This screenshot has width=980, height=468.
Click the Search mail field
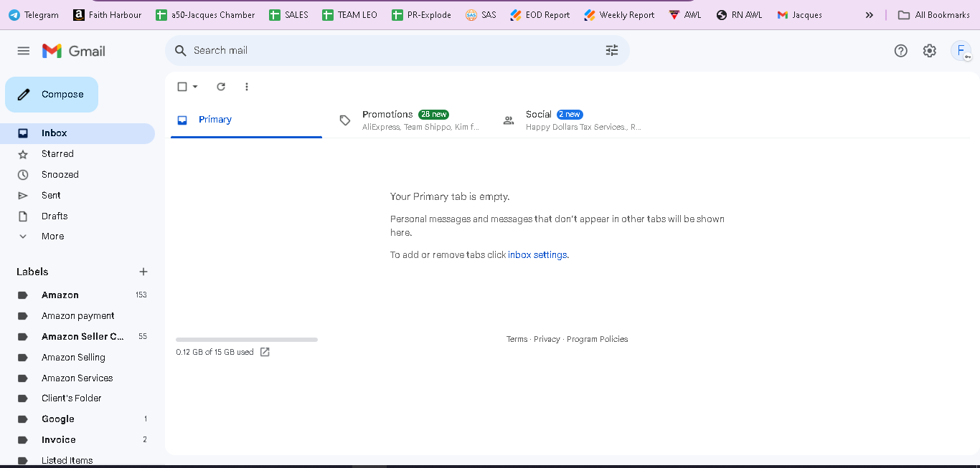397,50
